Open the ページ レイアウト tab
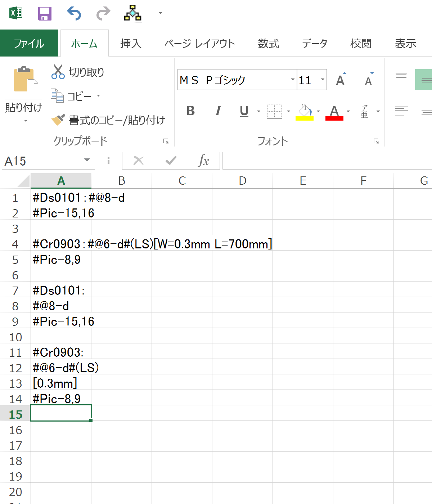This screenshot has height=504, width=432. 200,44
